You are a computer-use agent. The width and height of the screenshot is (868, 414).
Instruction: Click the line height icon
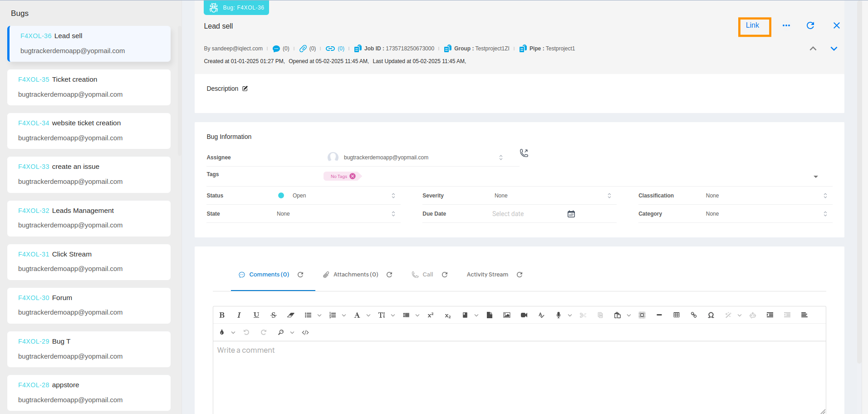406,315
